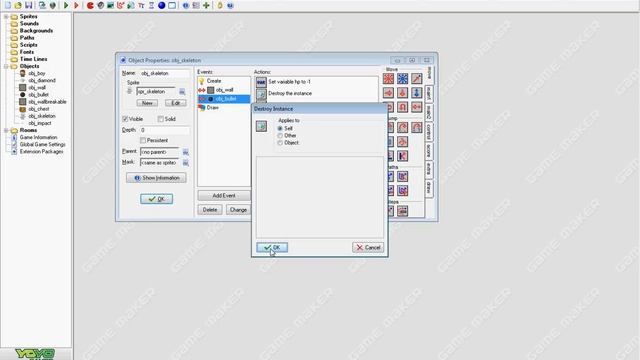
Task: Select the Move Towards arrow action
Action: (x=417, y=78)
